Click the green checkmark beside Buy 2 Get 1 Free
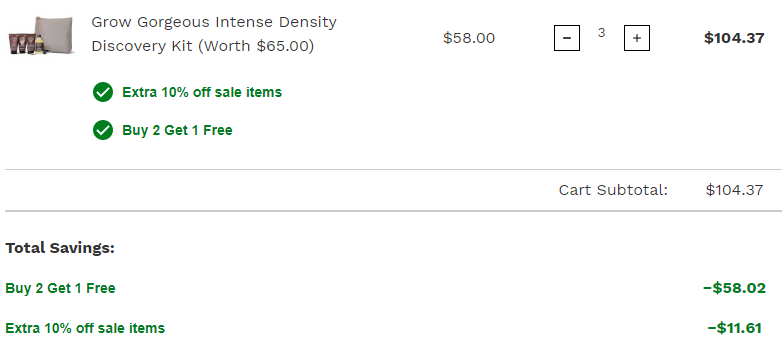This screenshot has width=782, height=361. click(x=103, y=130)
